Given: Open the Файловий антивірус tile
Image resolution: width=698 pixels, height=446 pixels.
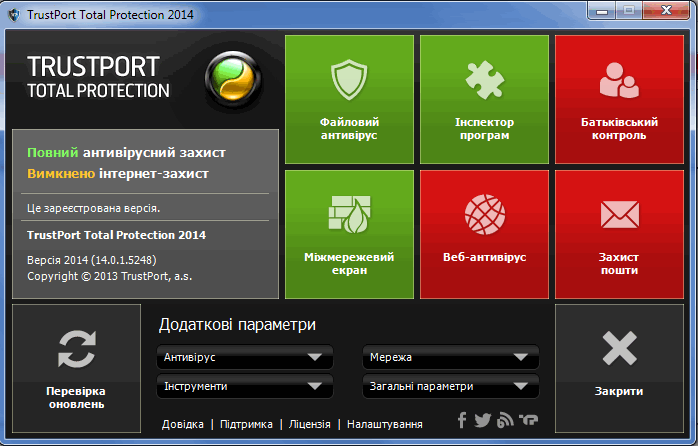Looking at the screenshot, I should (x=349, y=99).
